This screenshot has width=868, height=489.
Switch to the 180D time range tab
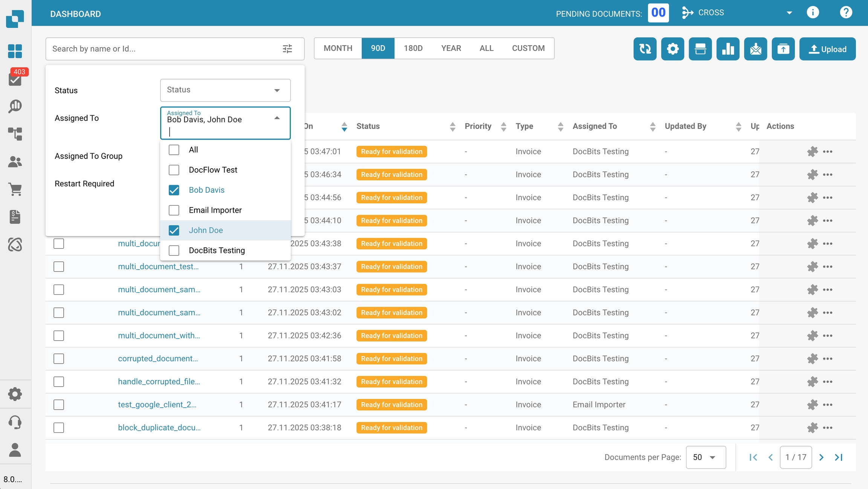(413, 48)
